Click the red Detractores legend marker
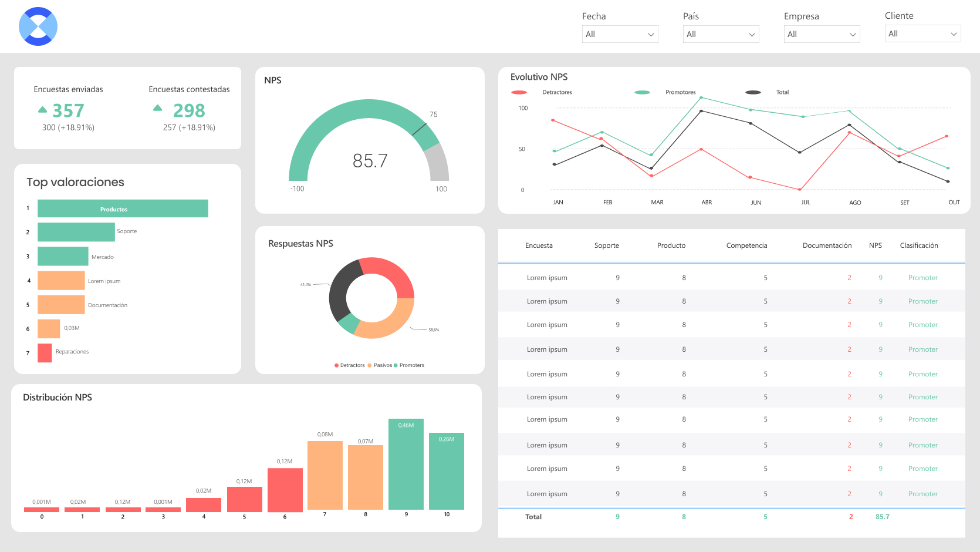 pyautogui.click(x=519, y=92)
